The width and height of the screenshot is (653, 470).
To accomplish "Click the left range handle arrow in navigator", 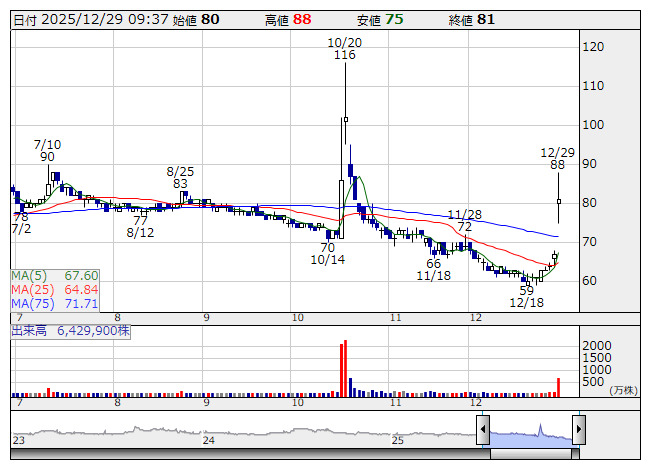I will [x=482, y=430].
